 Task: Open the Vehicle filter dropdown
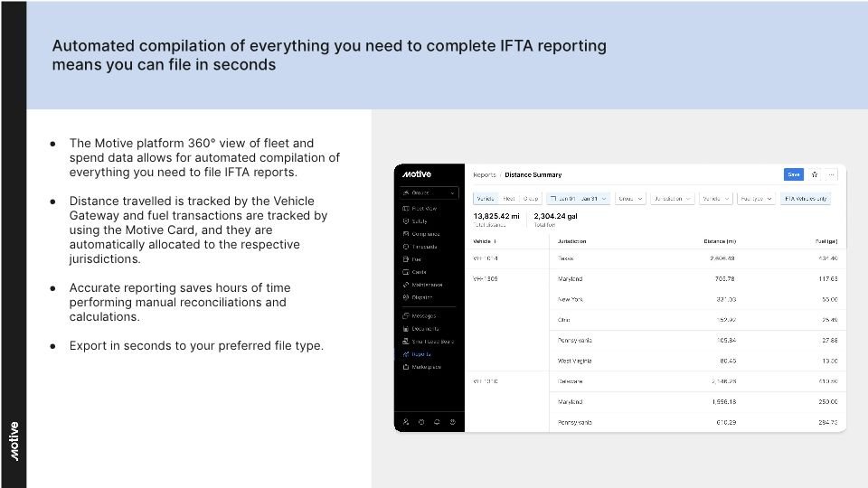coord(716,199)
